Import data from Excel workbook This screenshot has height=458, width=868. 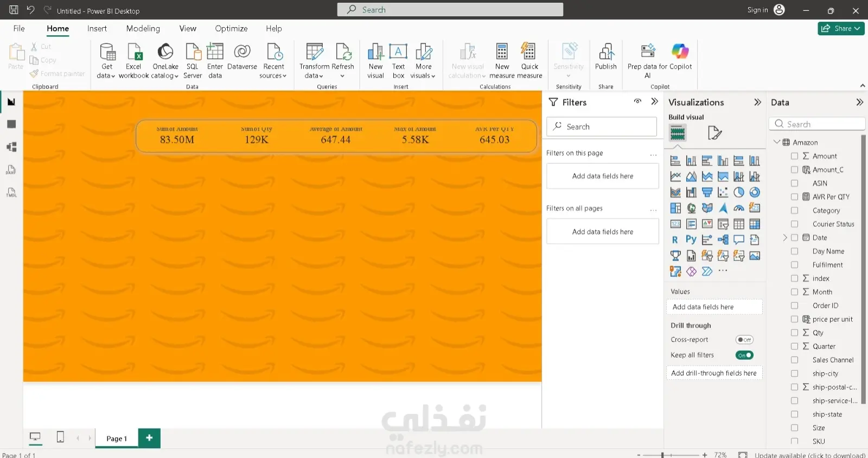pyautogui.click(x=133, y=61)
